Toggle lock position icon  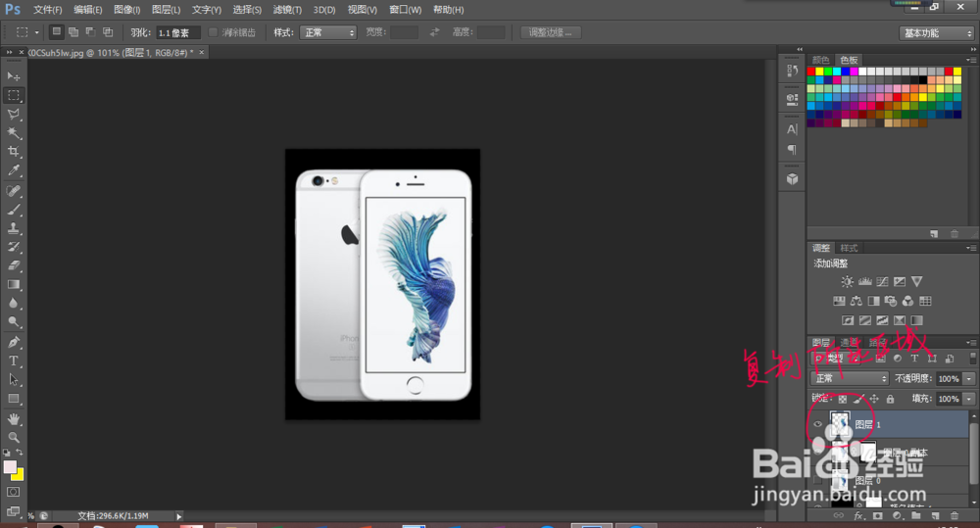pos(874,399)
